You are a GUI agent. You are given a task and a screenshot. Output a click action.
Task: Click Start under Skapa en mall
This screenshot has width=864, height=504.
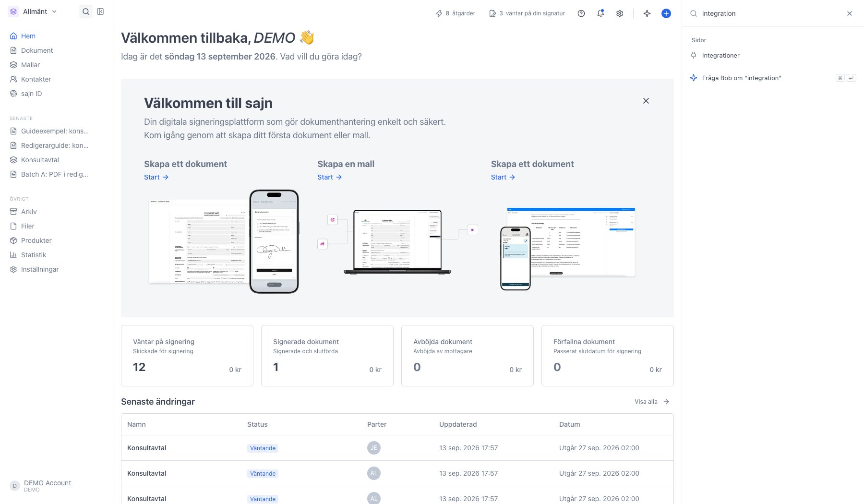coord(329,177)
